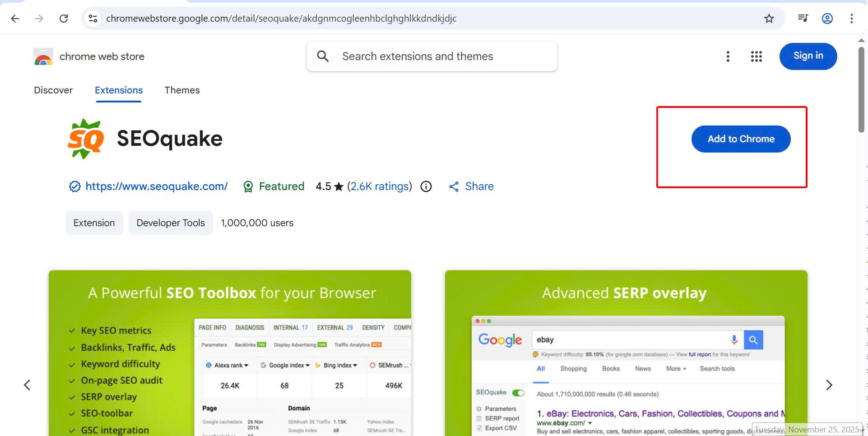Show previous screenshot in carousel
This screenshot has width=868, height=436.
pyautogui.click(x=27, y=385)
